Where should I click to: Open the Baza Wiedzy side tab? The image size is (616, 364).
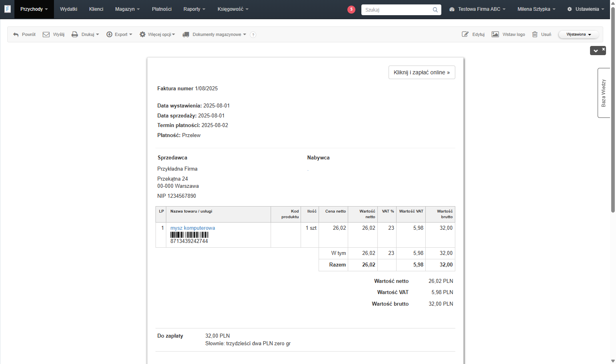point(604,93)
